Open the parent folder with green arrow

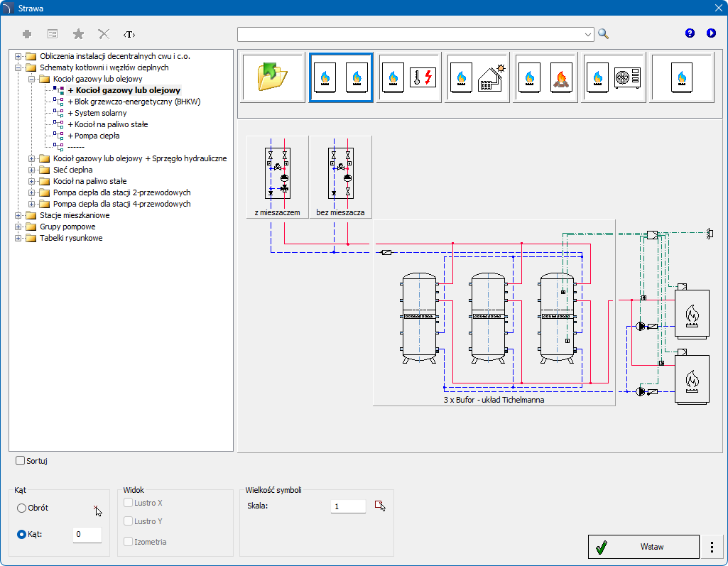(273, 77)
